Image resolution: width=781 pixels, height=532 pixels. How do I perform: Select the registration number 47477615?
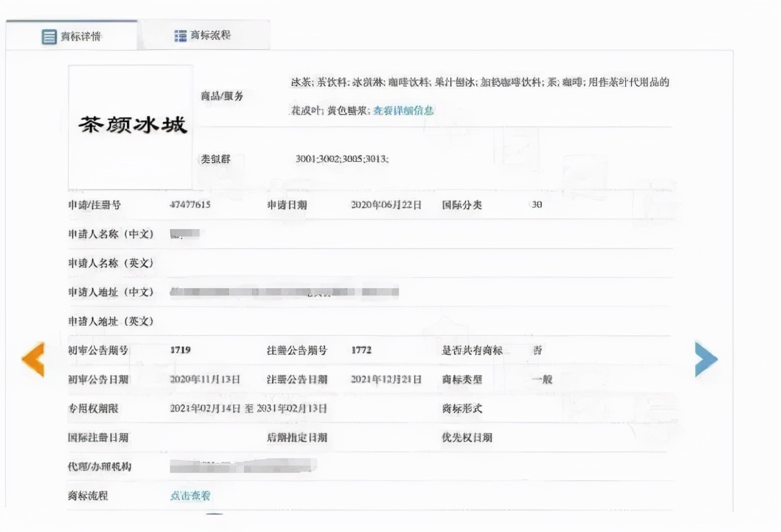pyautogui.click(x=190, y=205)
